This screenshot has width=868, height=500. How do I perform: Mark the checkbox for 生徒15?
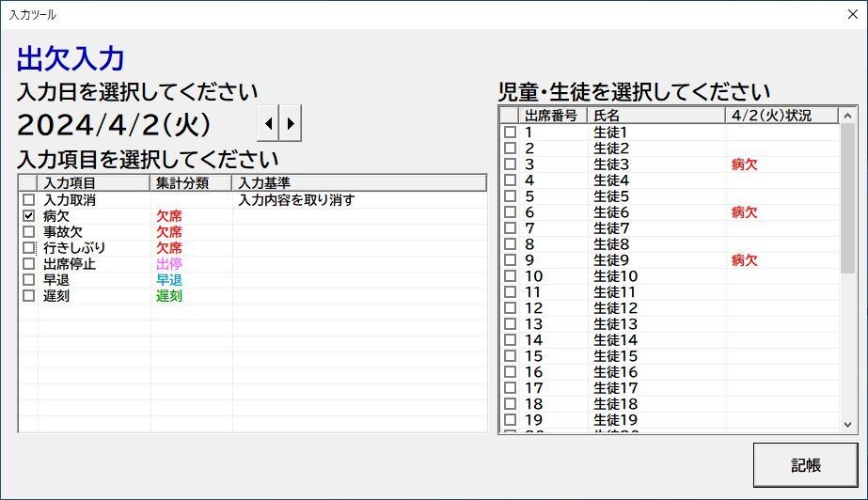point(511,356)
